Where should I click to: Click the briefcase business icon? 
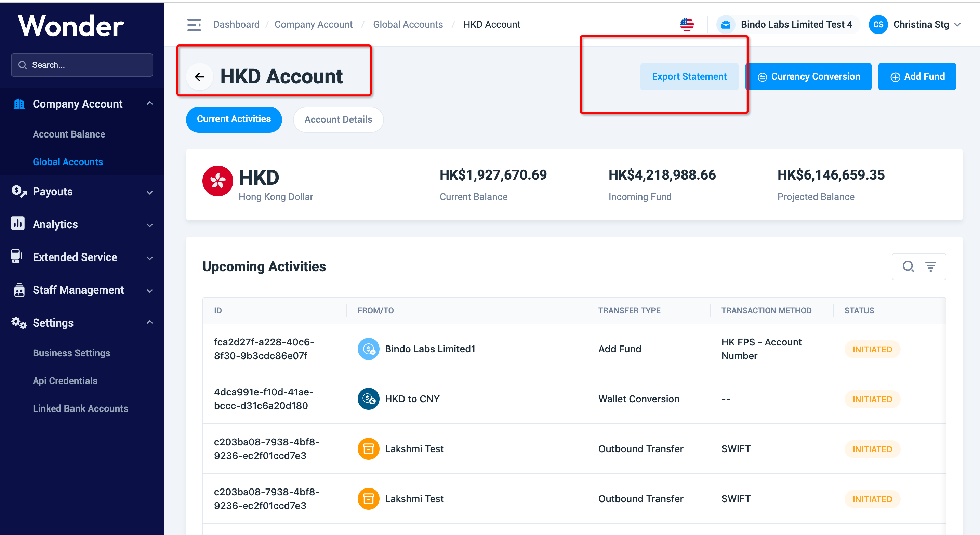click(726, 25)
